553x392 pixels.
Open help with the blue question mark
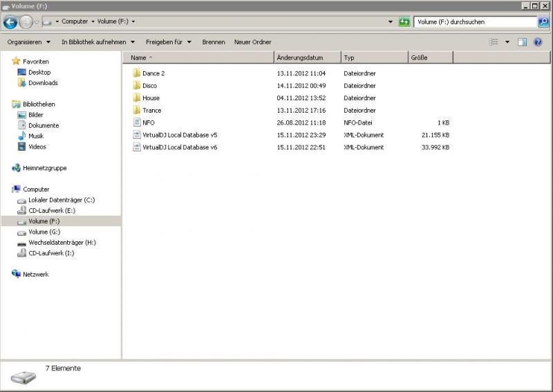tap(538, 42)
